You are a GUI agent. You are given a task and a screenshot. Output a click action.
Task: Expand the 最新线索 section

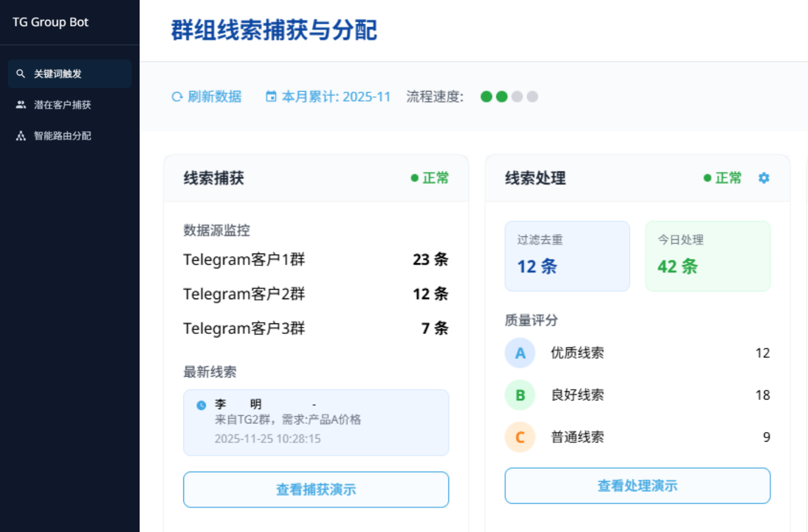pyautogui.click(x=199, y=371)
